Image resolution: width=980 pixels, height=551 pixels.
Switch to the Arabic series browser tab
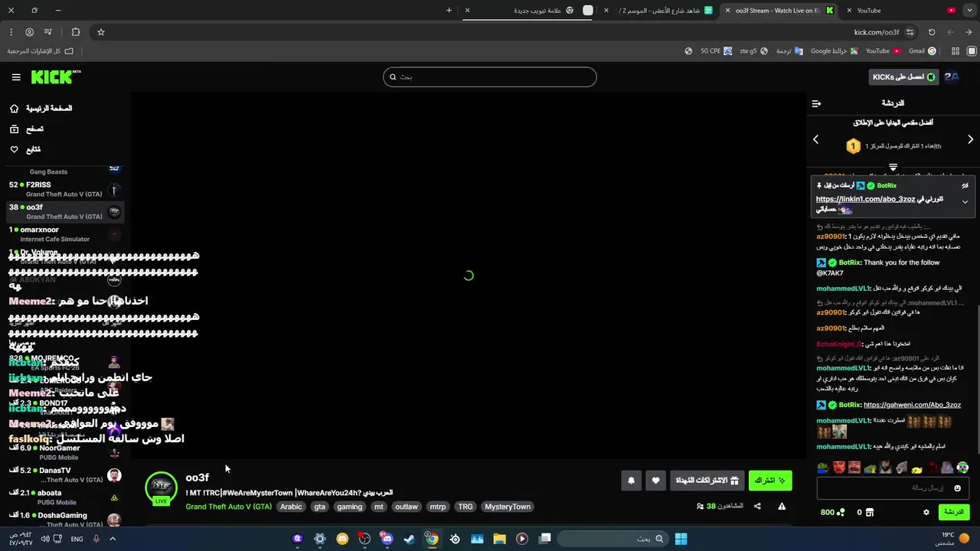[x=660, y=10]
